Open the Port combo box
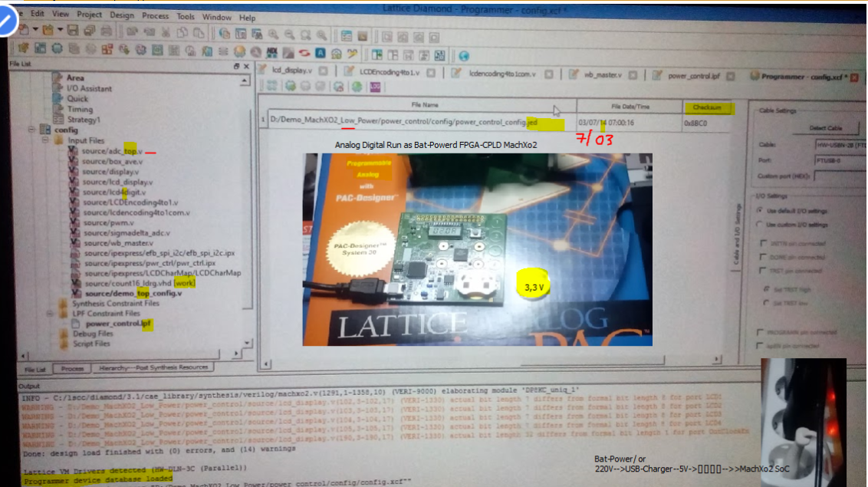This screenshot has width=868, height=487. coord(840,160)
